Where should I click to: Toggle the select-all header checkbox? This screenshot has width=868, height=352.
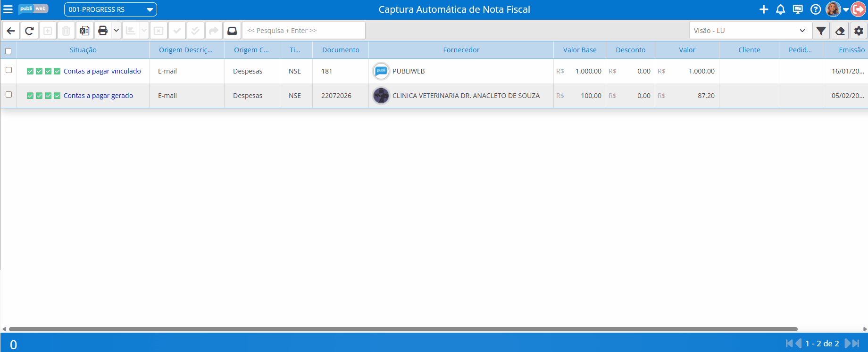(x=8, y=51)
